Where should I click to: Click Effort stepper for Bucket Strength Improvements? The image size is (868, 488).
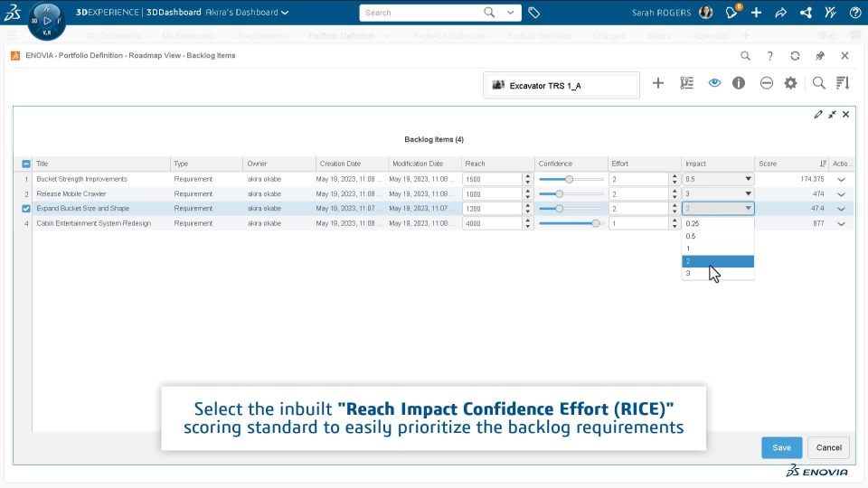[675, 179]
